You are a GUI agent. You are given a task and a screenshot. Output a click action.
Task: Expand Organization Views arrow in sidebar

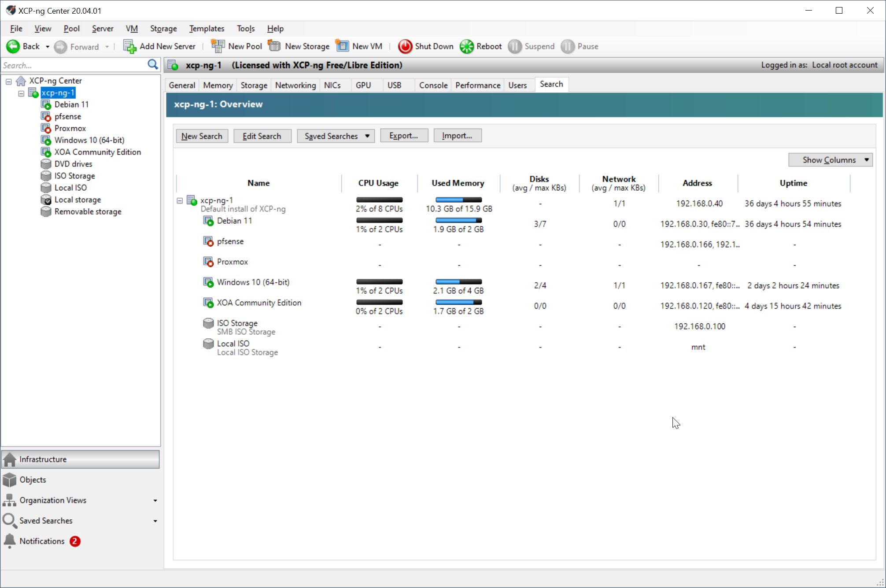pyautogui.click(x=155, y=501)
